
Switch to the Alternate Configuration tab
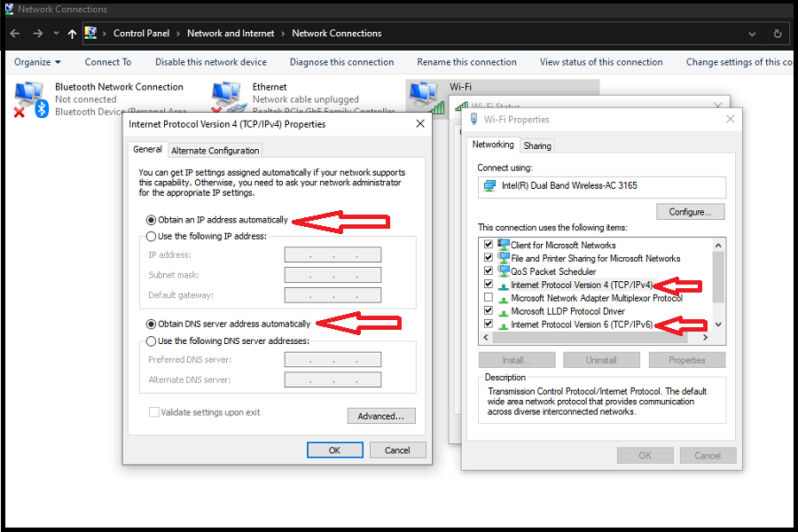(215, 151)
